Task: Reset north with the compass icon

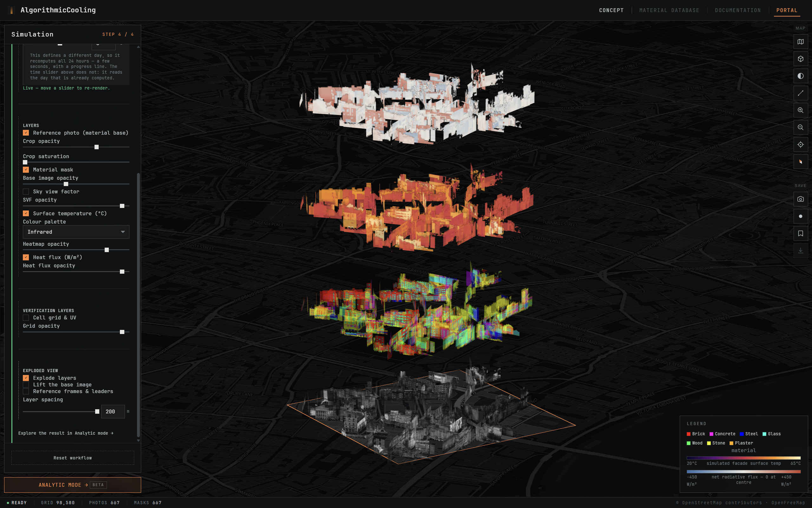Action: coord(800,162)
